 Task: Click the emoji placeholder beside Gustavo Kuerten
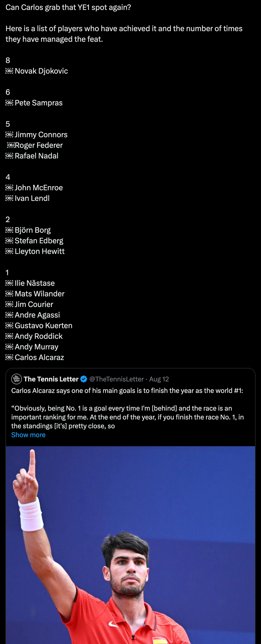(x=9, y=326)
